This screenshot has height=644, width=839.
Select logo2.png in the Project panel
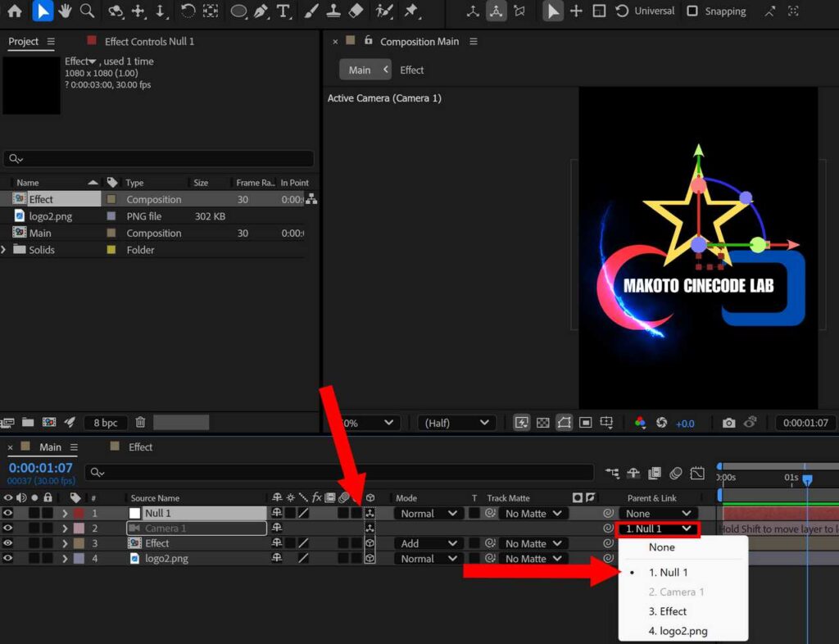50,216
